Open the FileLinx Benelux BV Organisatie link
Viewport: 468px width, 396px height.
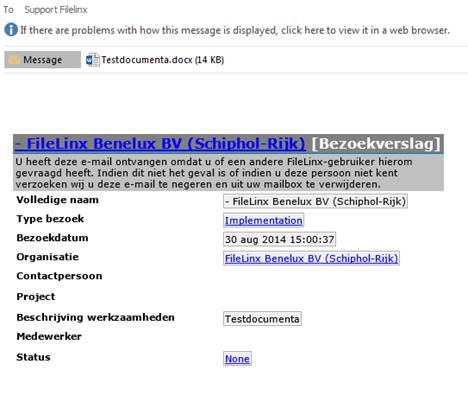click(x=311, y=258)
